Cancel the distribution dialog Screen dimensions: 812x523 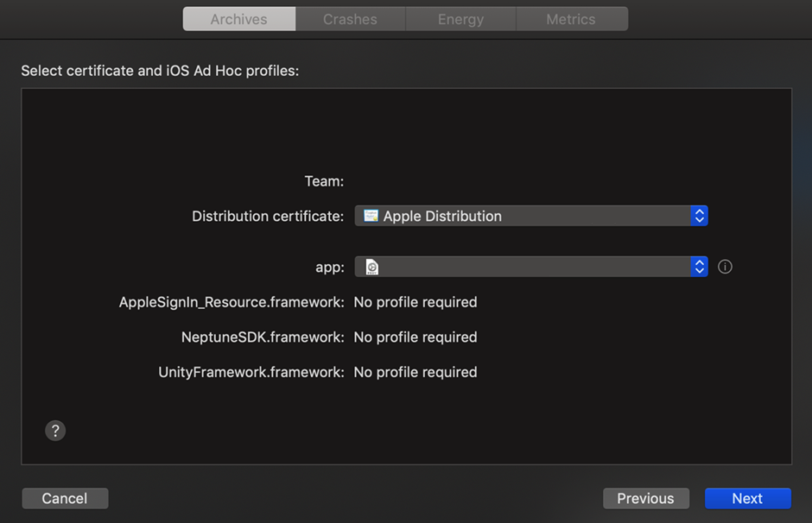tap(66, 498)
